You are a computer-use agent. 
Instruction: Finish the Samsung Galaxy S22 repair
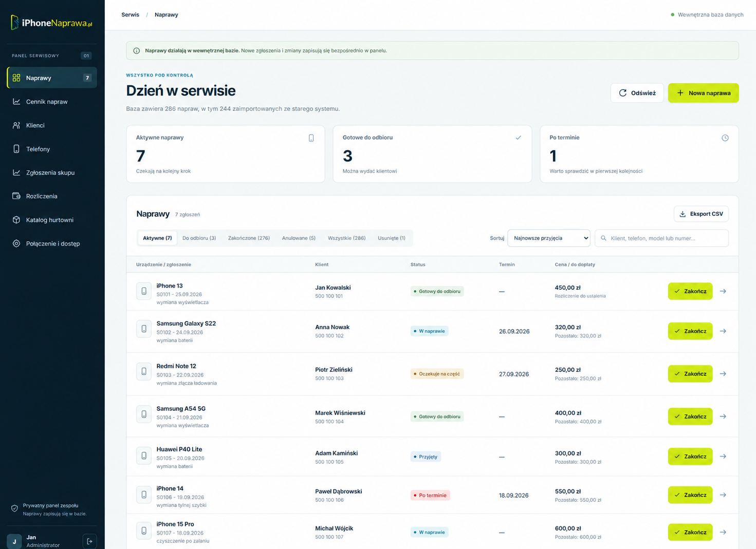pos(690,331)
